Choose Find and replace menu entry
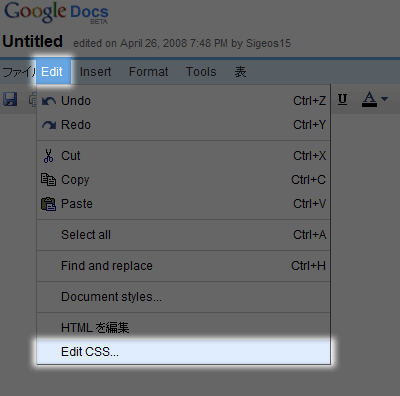The image size is (400, 396). [184, 266]
